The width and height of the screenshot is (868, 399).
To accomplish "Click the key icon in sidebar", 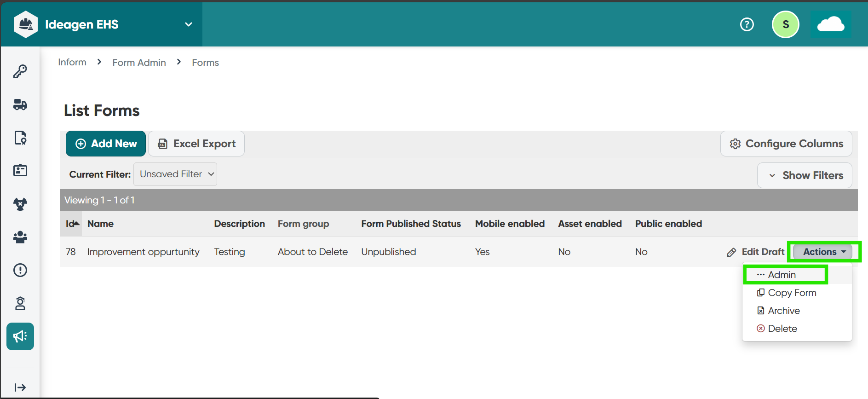I will [20, 71].
